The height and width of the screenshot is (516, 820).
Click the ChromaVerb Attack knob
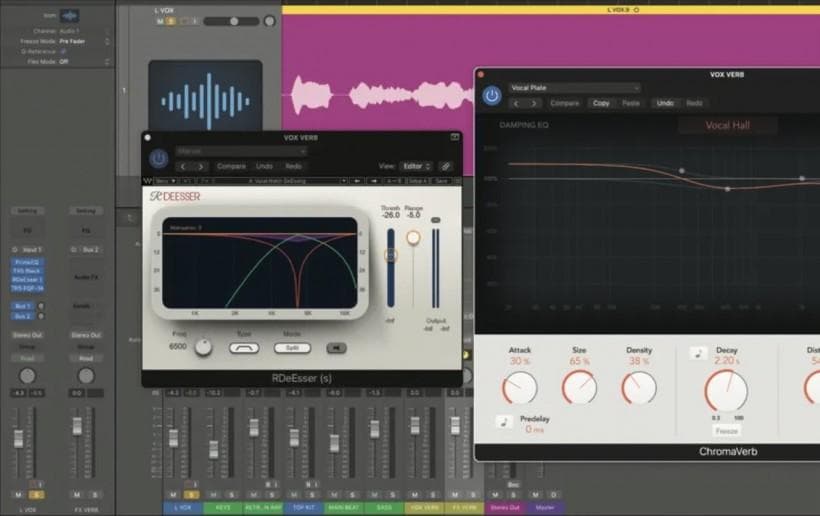pyautogui.click(x=519, y=389)
